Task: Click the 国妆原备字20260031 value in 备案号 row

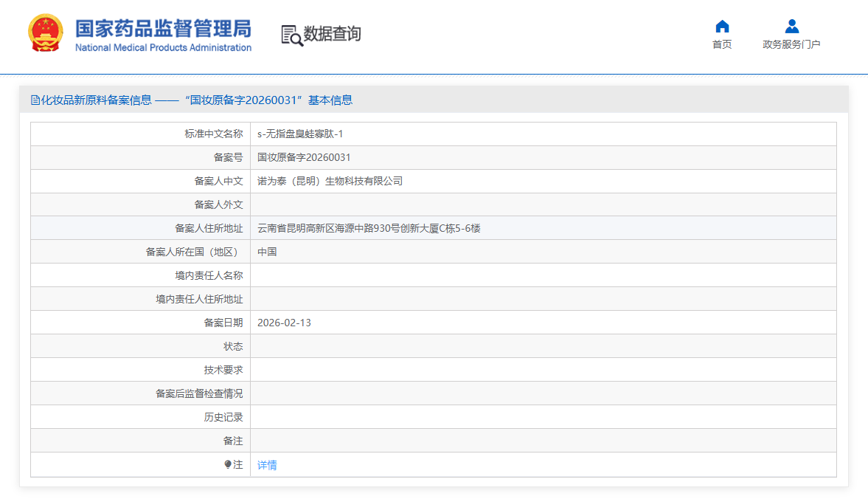Action: [304, 157]
